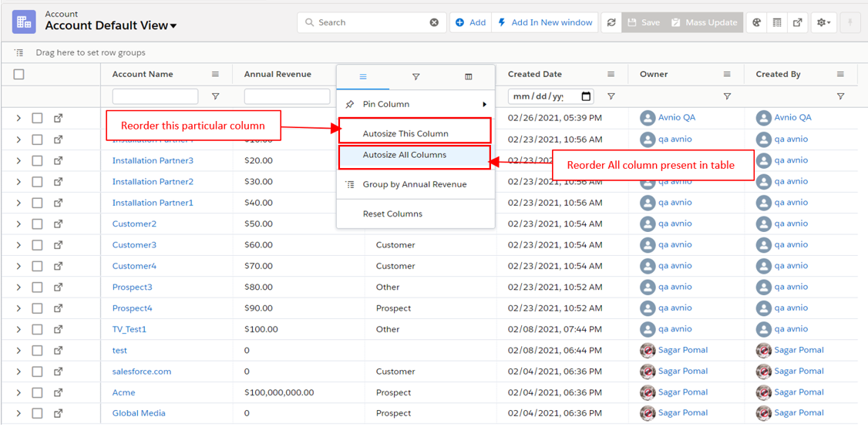Switch to the filter tab in column menu
The width and height of the screenshot is (868, 427).
[x=415, y=77]
